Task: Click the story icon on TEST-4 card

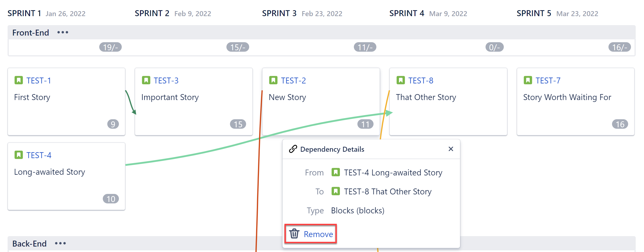Action: pyautogui.click(x=19, y=155)
